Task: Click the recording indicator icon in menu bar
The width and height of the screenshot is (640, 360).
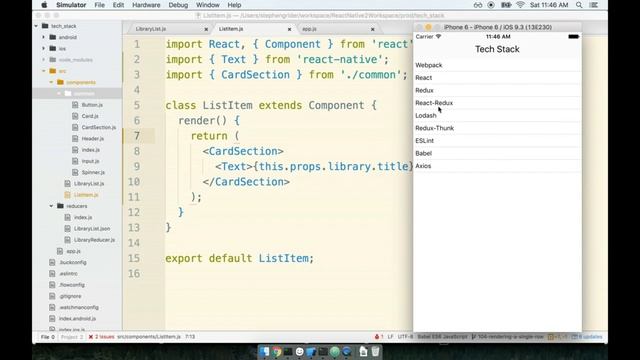Action: pos(491,5)
